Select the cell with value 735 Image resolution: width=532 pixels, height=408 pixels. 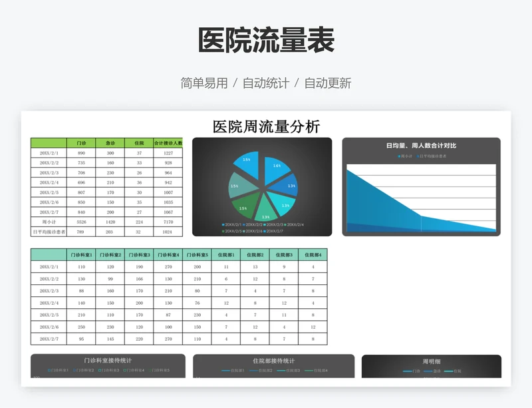(x=81, y=162)
